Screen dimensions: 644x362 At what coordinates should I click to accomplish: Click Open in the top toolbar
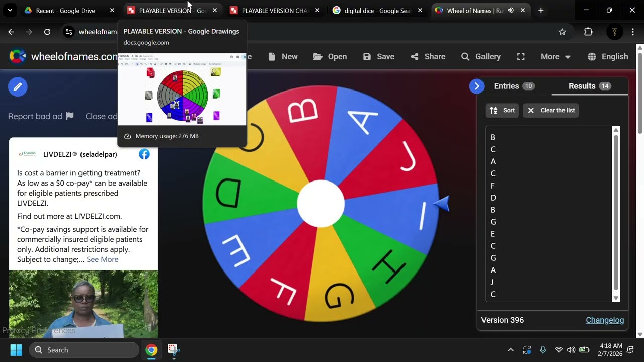pos(330,56)
